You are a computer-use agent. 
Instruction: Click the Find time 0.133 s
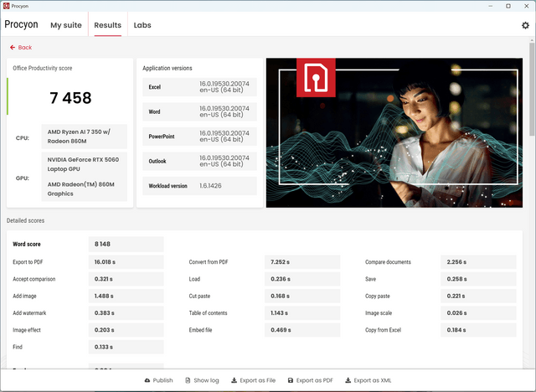[126, 347]
